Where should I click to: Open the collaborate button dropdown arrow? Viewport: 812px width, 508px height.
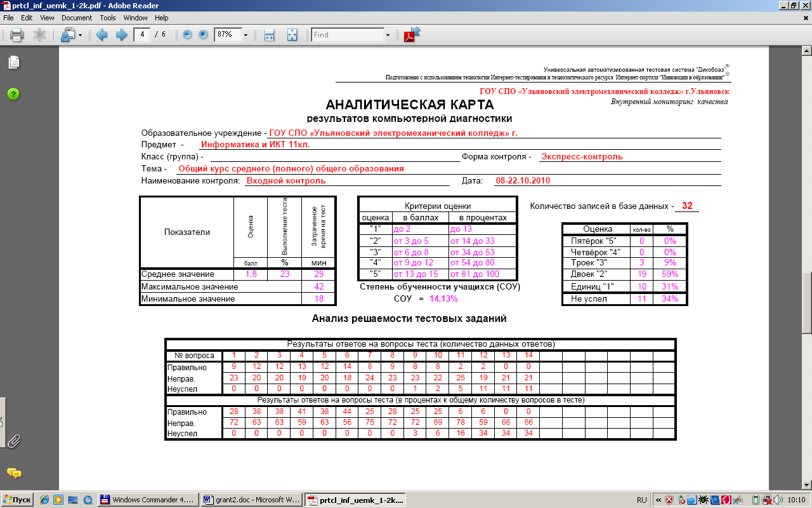tap(80, 36)
